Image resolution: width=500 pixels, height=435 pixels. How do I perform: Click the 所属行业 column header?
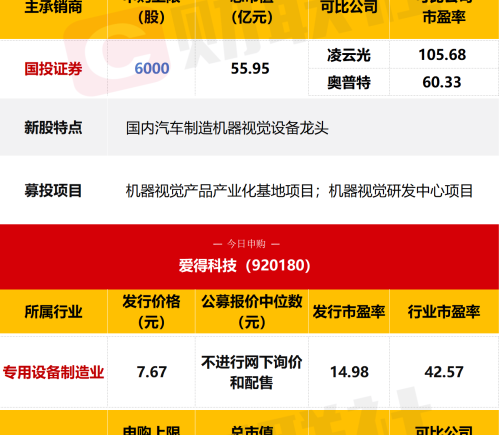(x=53, y=312)
